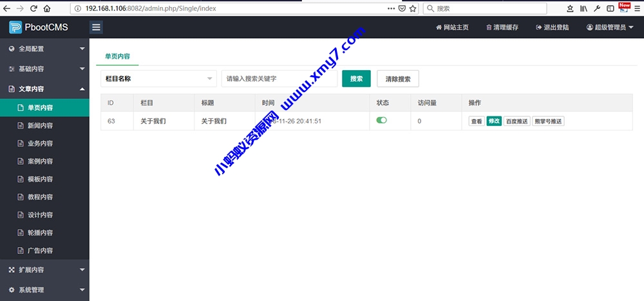Reload the page with refresh icon
This screenshot has width=644, height=301.
point(34,8)
